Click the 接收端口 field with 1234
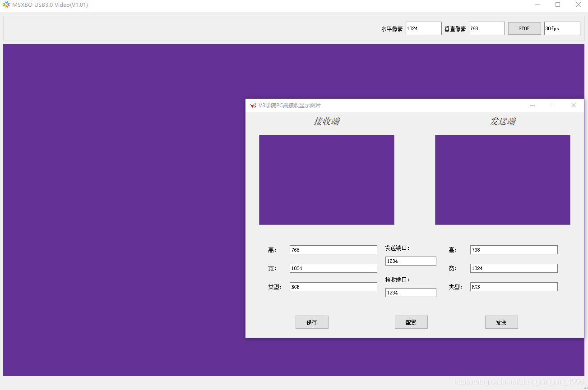The width and height of the screenshot is (588, 390). [411, 293]
